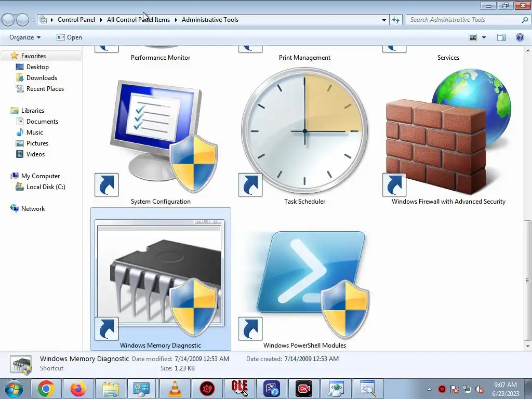Expand the arrow after All Control Panel Items
The height and width of the screenshot is (399, 532).
(x=176, y=20)
